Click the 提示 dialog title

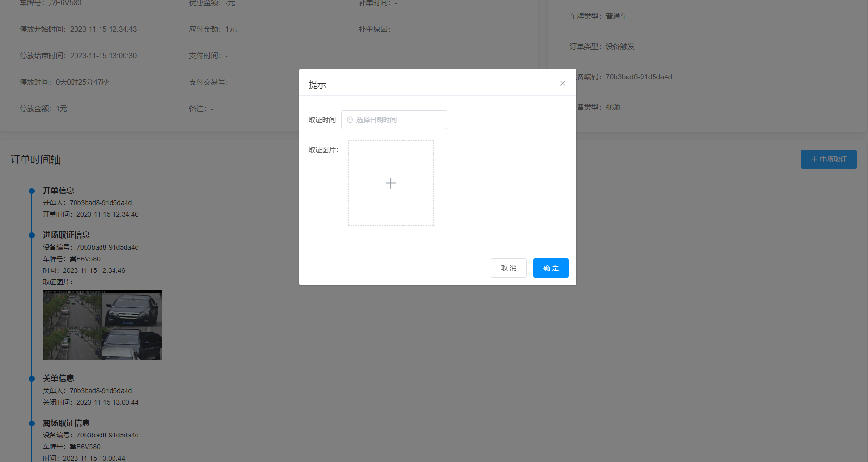(x=317, y=85)
